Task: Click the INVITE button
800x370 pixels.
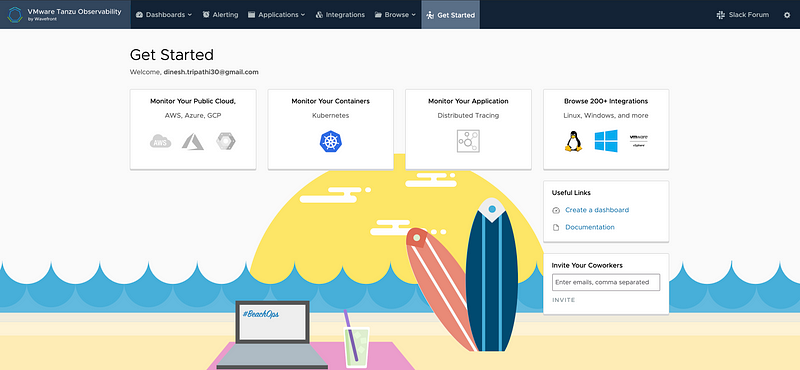Action: click(564, 300)
